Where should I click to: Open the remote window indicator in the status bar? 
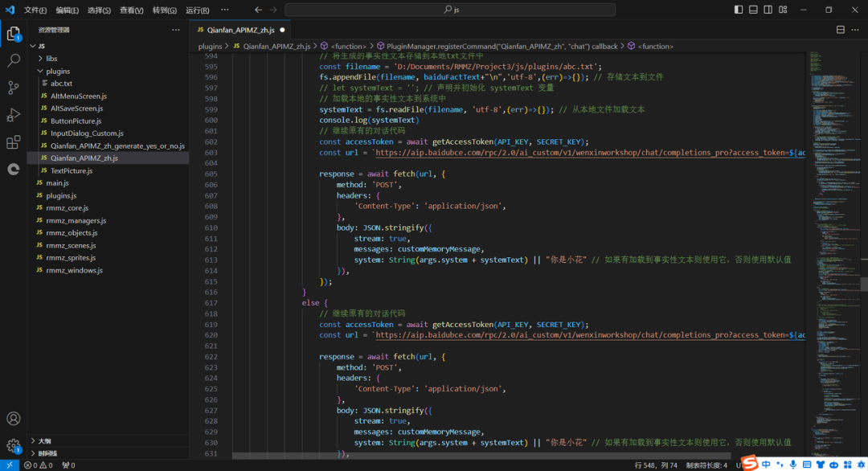[10, 465]
